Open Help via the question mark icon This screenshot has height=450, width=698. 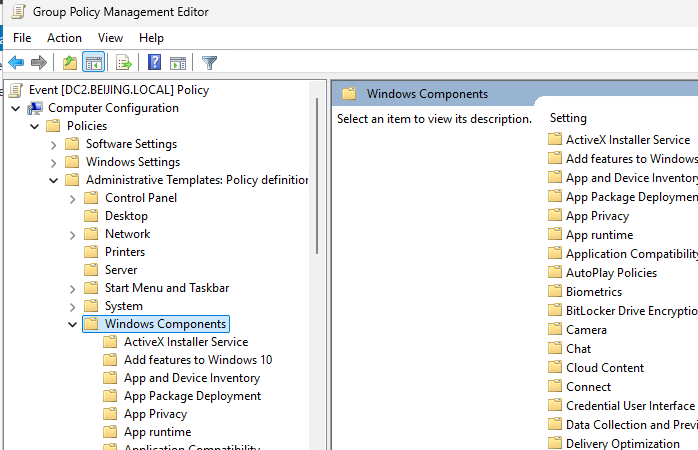pyautogui.click(x=154, y=62)
